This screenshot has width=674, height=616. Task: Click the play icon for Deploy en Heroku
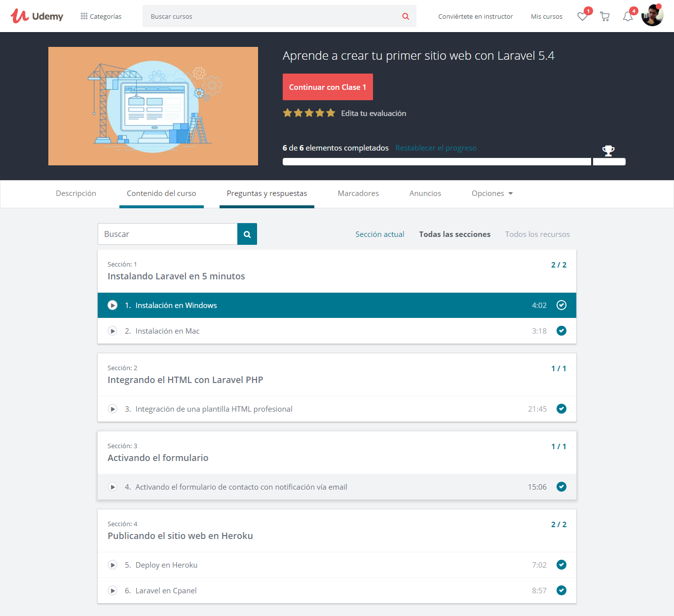pos(113,565)
